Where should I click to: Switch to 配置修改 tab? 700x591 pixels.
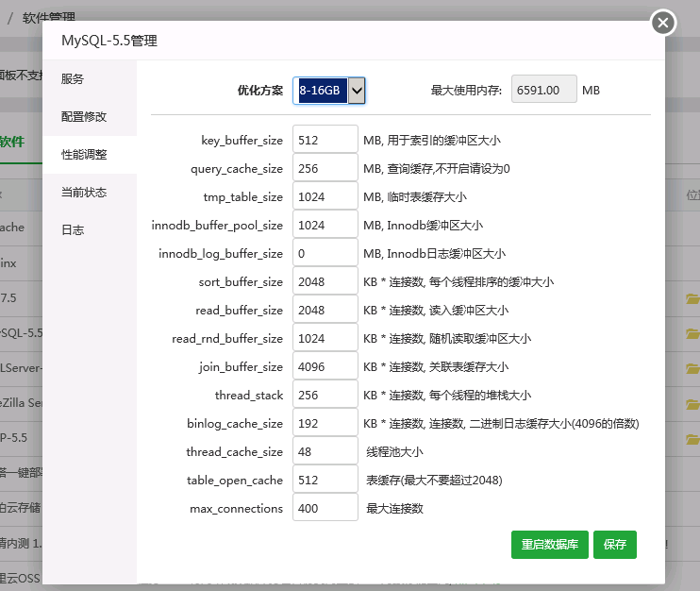90,116
